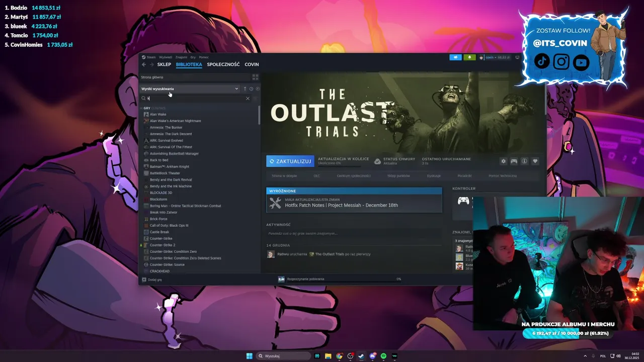Click the Strona główna library home button

click(194, 77)
